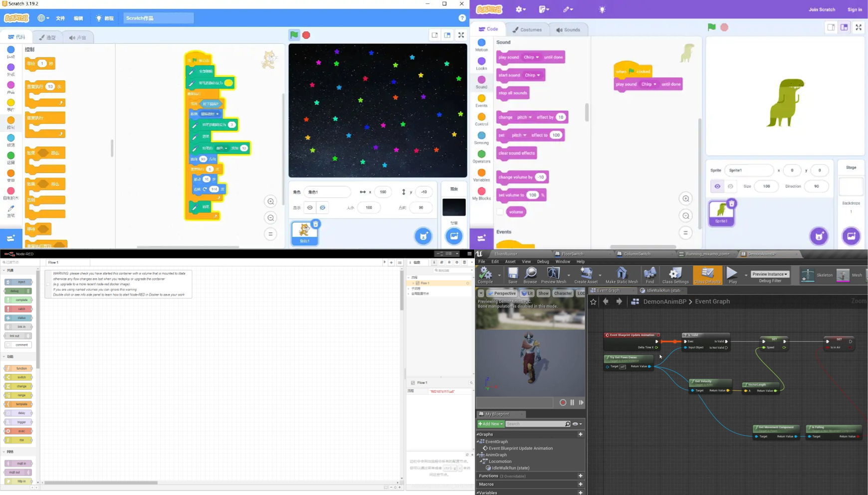
Task: Open the Sounds tab in purple Scratch
Action: click(568, 29)
